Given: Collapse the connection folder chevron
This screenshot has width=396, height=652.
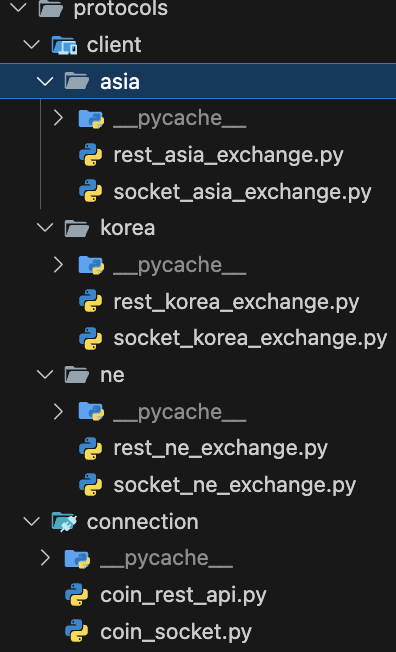Looking at the screenshot, I should [32, 521].
